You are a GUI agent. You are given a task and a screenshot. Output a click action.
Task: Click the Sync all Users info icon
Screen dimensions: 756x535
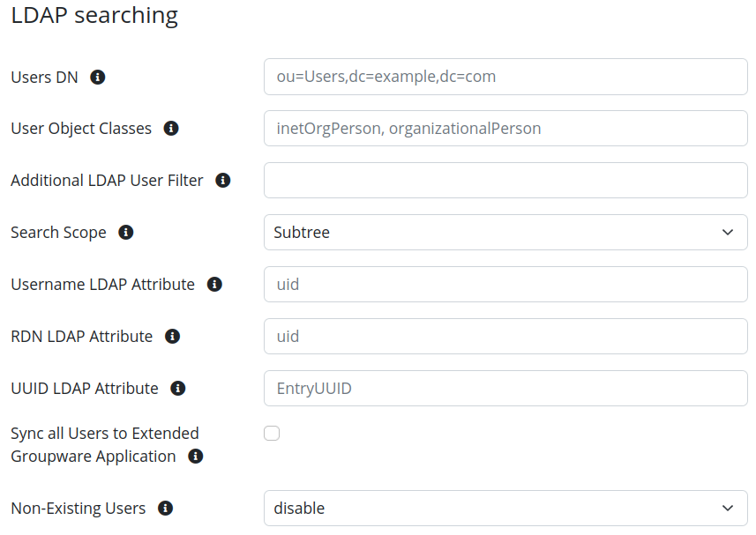[x=195, y=456]
